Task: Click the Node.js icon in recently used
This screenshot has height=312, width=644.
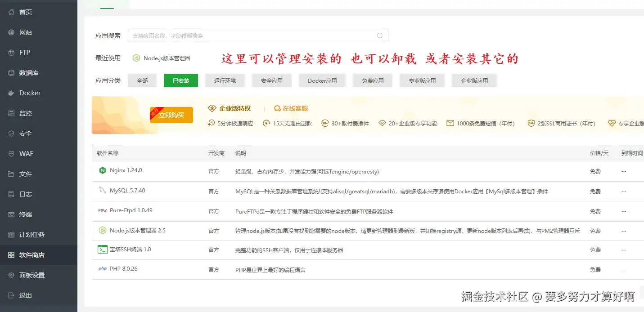Action: (x=136, y=58)
